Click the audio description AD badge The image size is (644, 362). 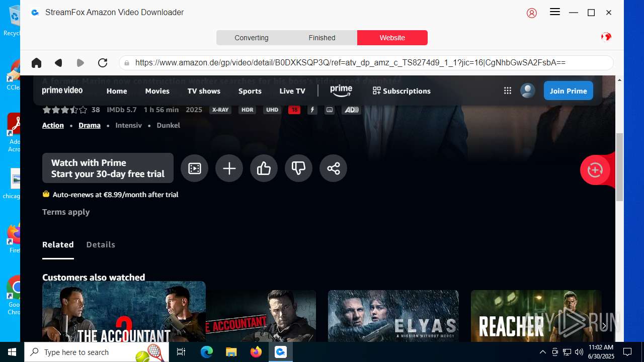[351, 110]
